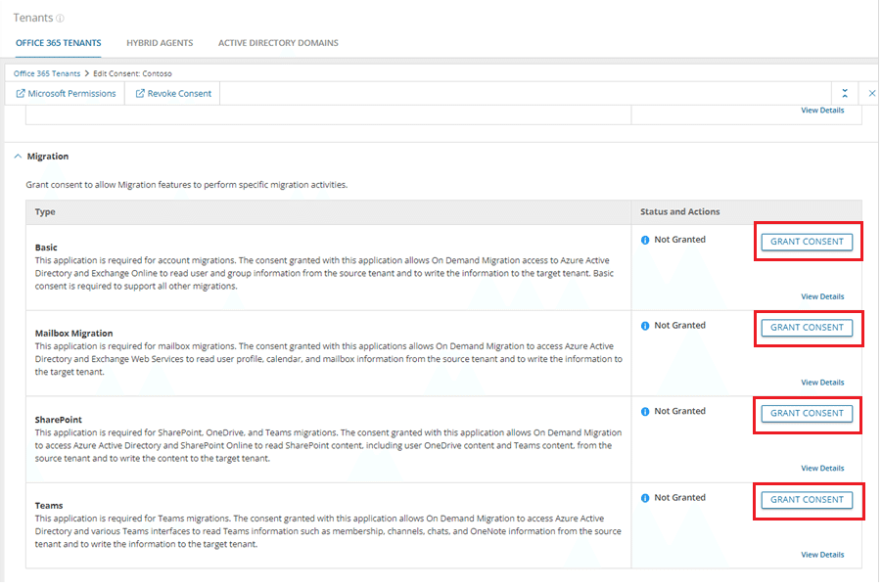Click the Tenants info icon
The width and height of the screenshot is (882, 588).
(60, 19)
